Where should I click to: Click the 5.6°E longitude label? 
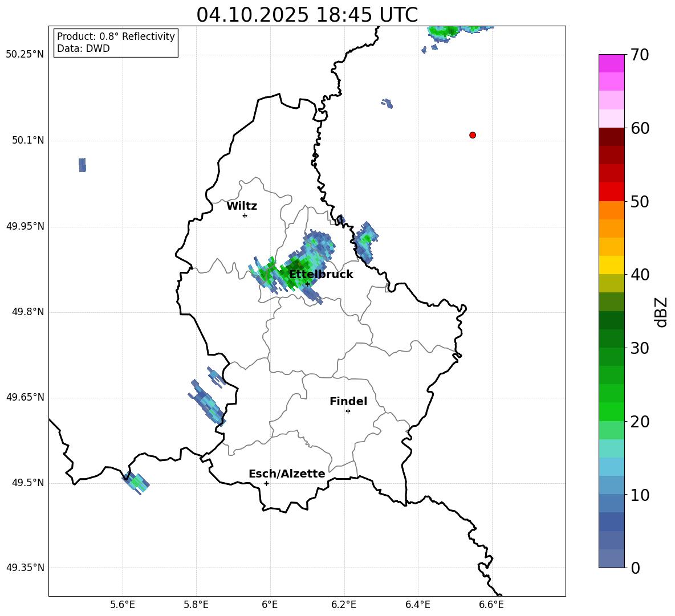tap(123, 605)
